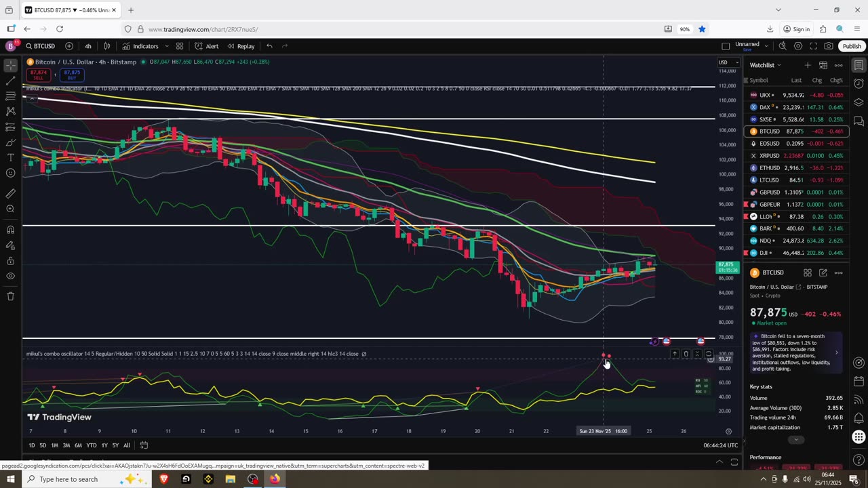Image resolution: width=868 pixels, height=488 pixels.
Task: Open the brush drawing tool
Action: click(x=10, y=142)
